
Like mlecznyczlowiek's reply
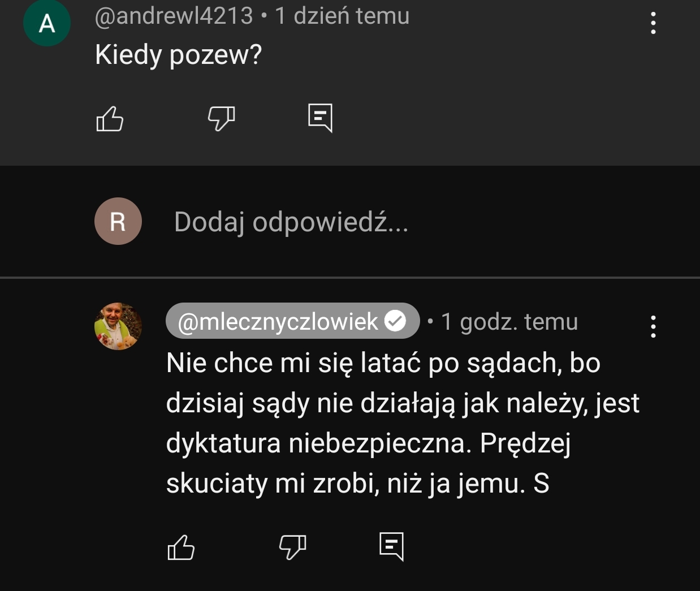coord(181,547)
